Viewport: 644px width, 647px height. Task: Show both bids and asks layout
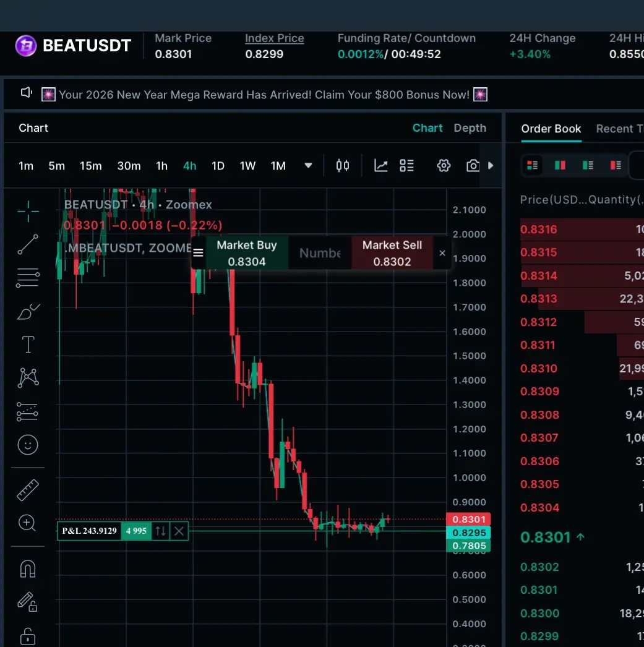pyautogui.click(x=532, y=165)
